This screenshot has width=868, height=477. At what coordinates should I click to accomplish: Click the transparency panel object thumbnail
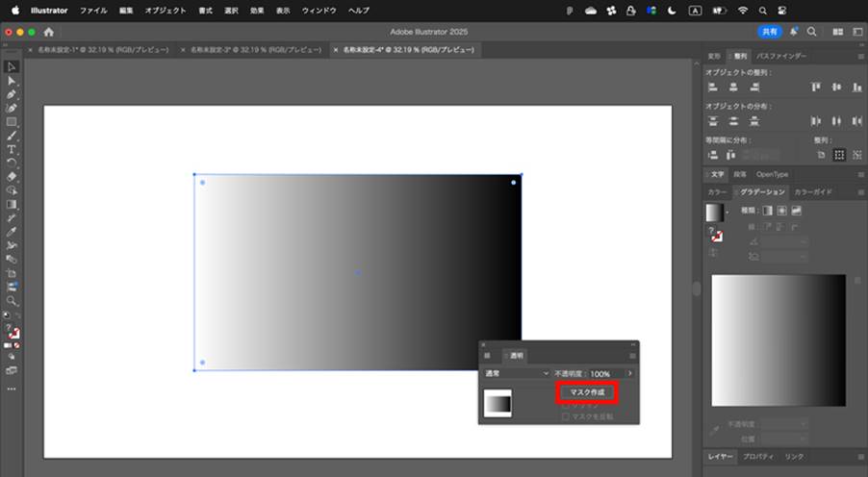[498, 403]
